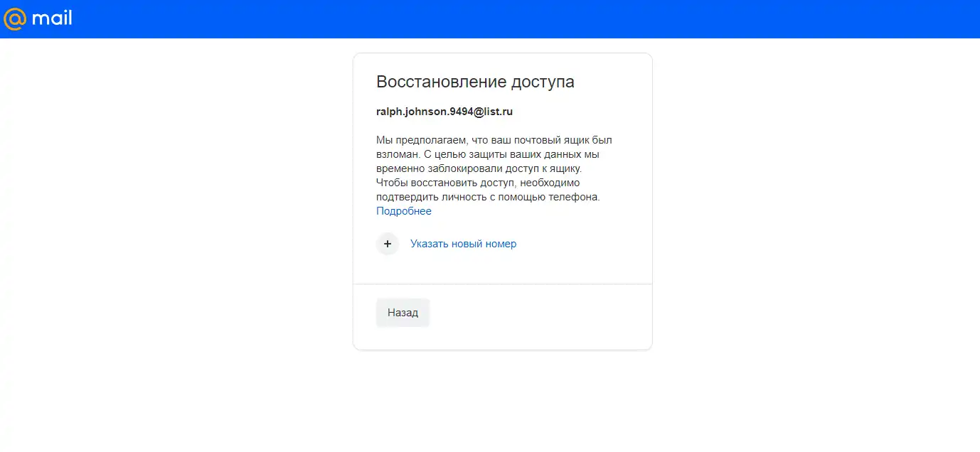Click the orange @ logo icon
Screen dimensions: 980x452
point(15,18)
